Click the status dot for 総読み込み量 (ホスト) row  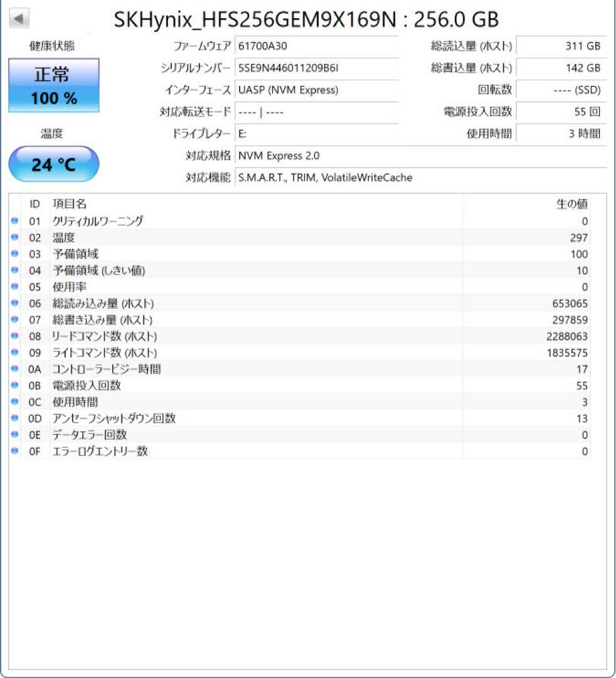(14, 303)
